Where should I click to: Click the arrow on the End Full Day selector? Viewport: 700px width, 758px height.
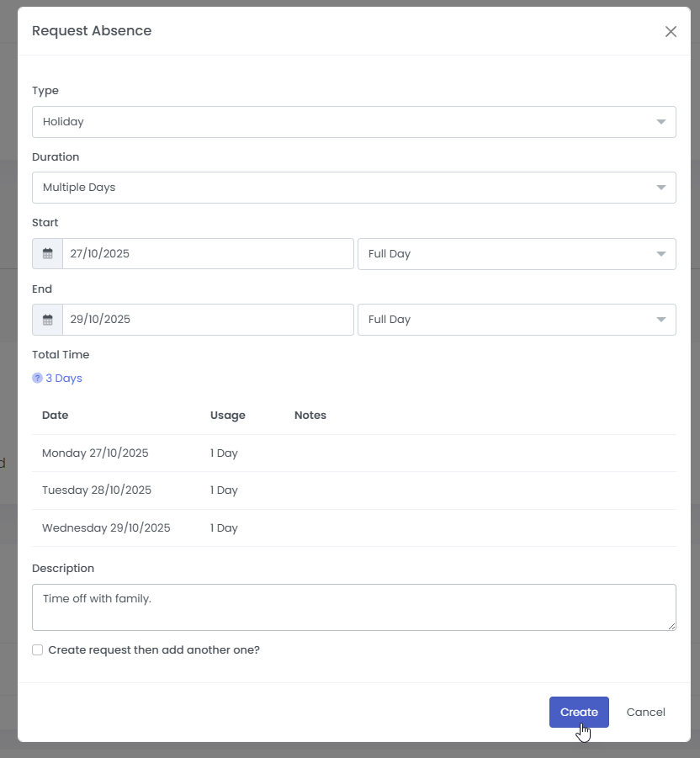[661, 319]
